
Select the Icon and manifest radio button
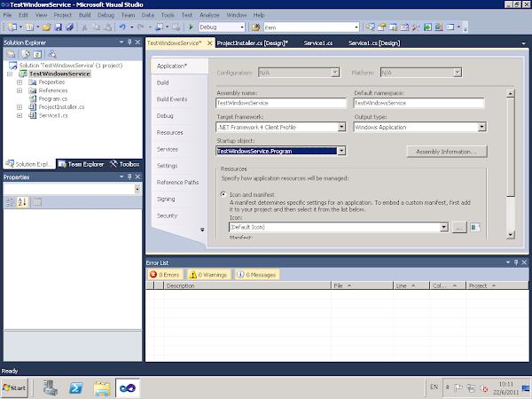tap(223, 194)
